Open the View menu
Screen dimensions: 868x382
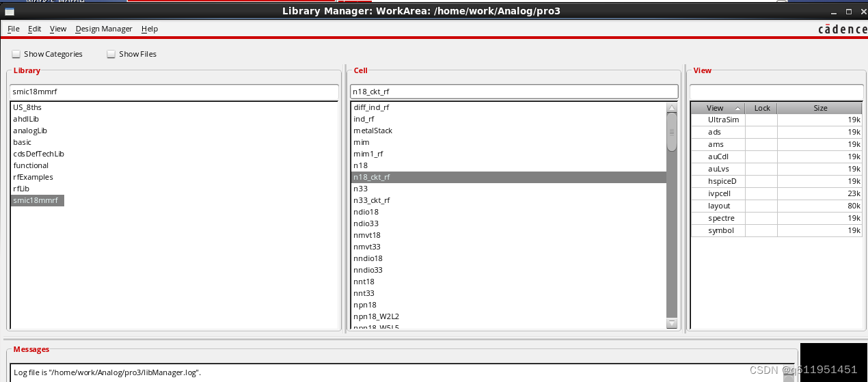pos(58,29)
